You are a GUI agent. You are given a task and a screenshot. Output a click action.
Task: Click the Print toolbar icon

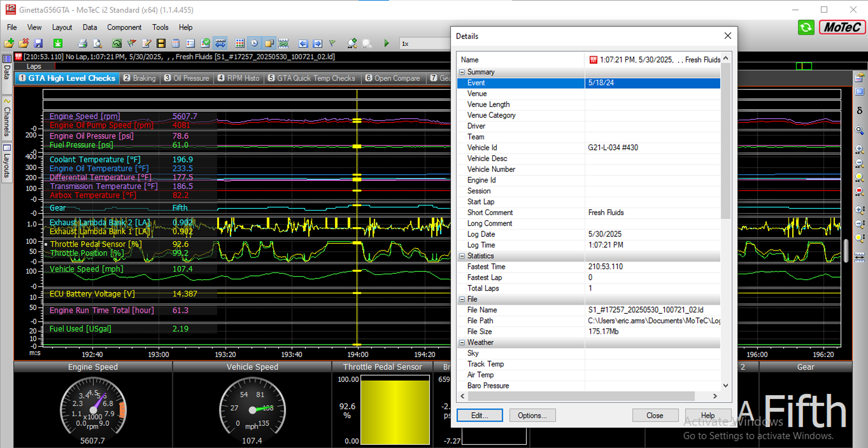(82, 43)
